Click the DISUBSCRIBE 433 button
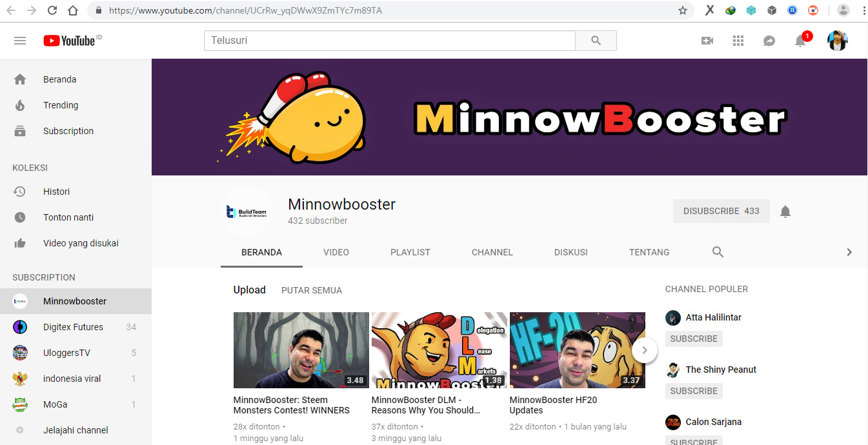This screenshot has width=868, height=445. 722,211
